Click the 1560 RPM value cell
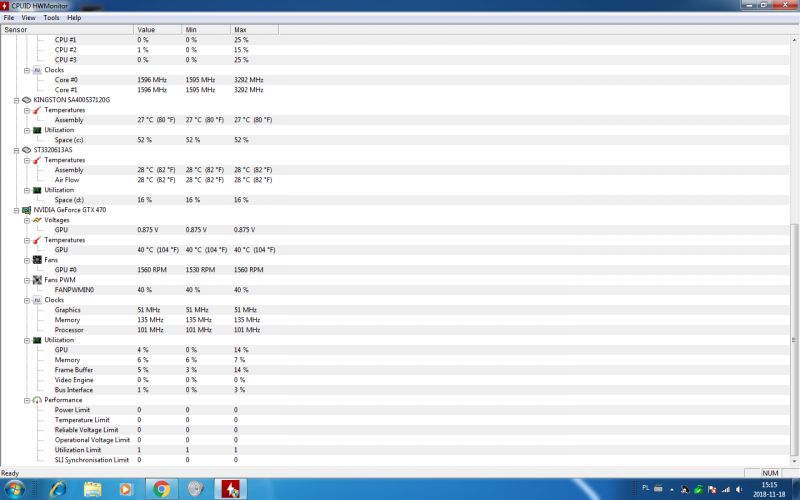Image resolution: width=800 pixels, height=500 pixels. 152,270
